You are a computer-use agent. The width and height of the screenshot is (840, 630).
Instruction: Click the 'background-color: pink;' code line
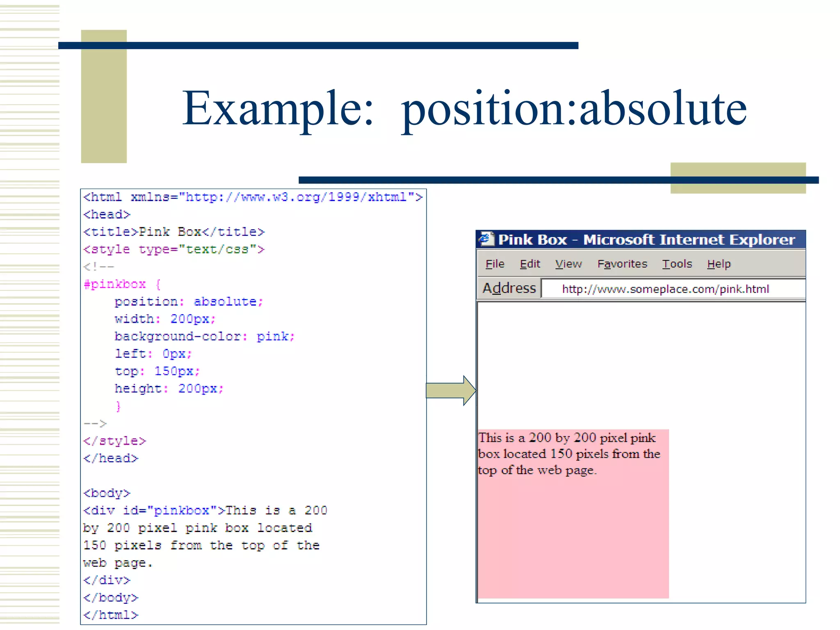(x=204, y=336)
